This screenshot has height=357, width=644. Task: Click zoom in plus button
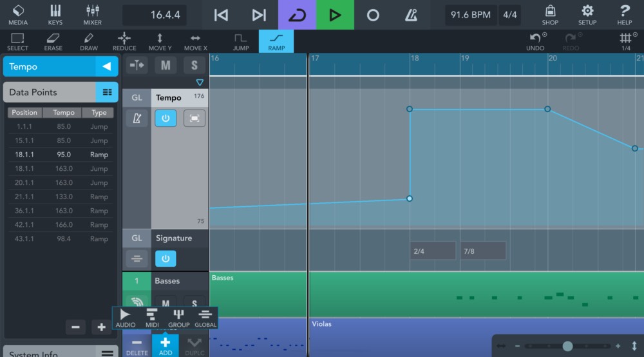[618, 346]
